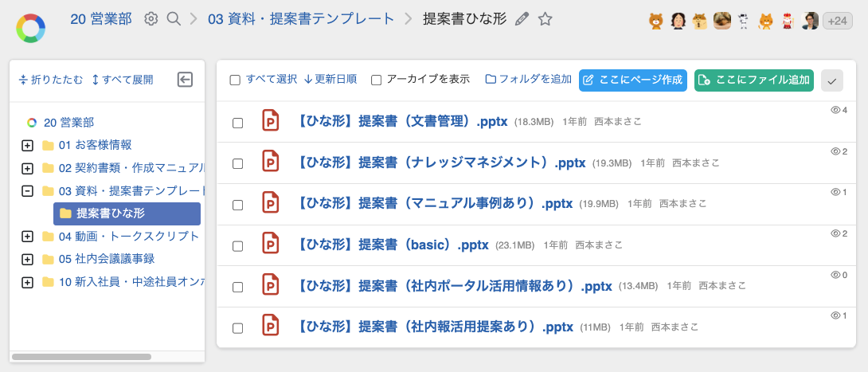
Task: Collapse the sidebar with the arrow icon
Action: coord(185,79)
